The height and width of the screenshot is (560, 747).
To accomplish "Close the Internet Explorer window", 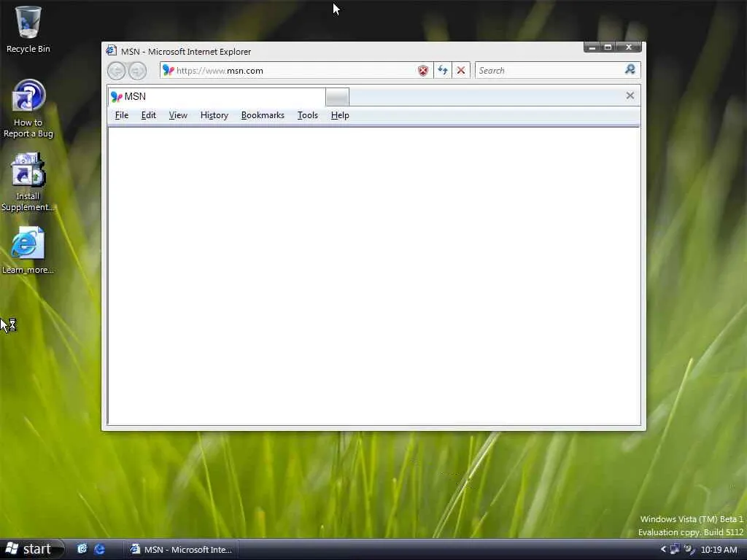I will pos(629,47).
